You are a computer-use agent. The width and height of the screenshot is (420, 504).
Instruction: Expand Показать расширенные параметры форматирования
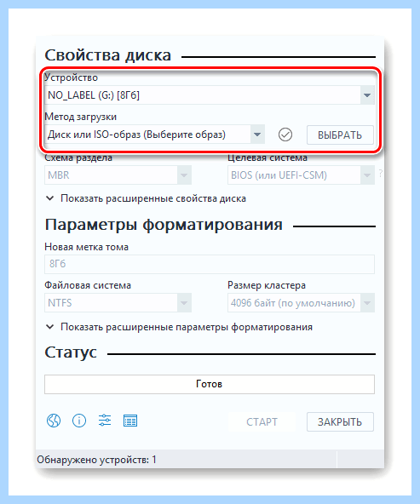[179, 327]
